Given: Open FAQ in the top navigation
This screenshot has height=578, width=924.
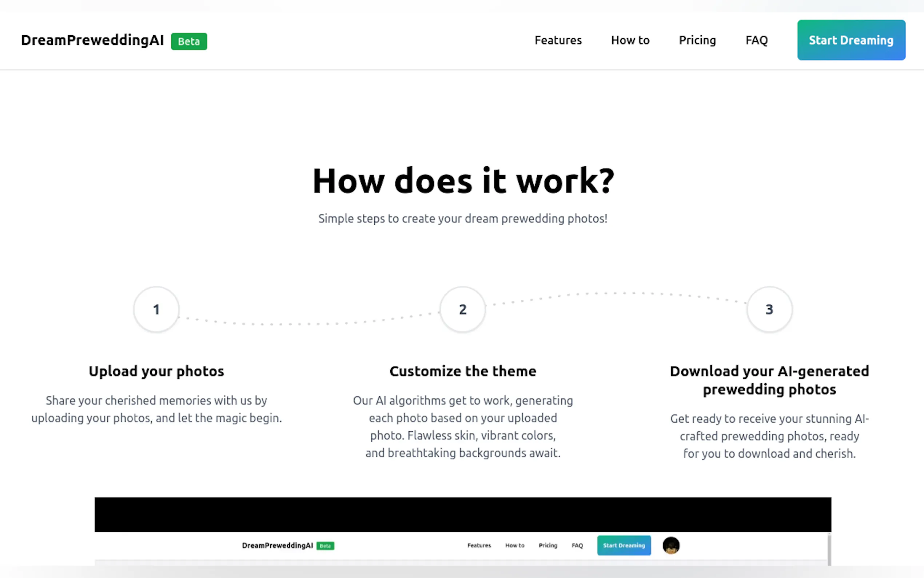Looking at the screenshot, I should (x=756, y=40).
